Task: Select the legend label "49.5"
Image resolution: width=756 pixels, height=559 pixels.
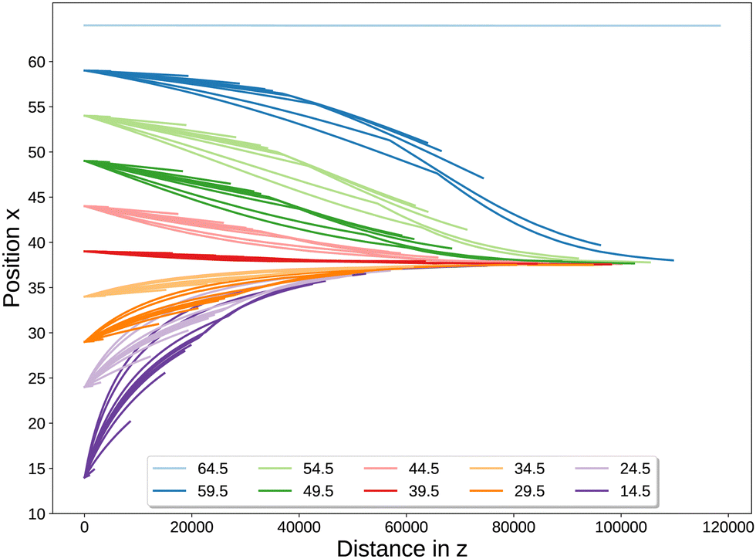Action: coord(318,491)
